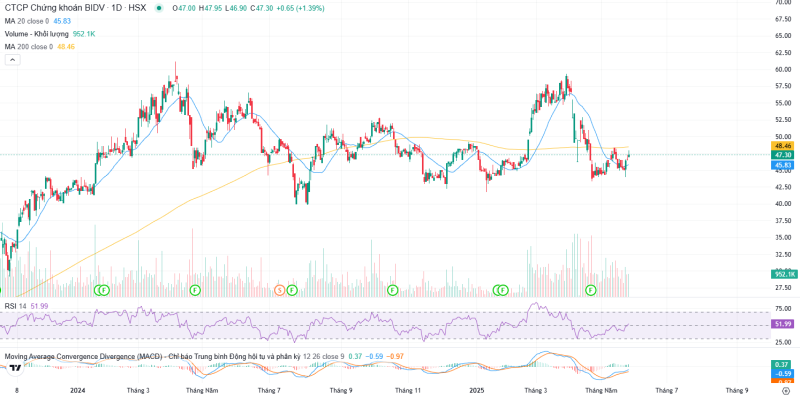Click the green market status dot beside HSX
800x398 pixels.
(x=159, y=9)
